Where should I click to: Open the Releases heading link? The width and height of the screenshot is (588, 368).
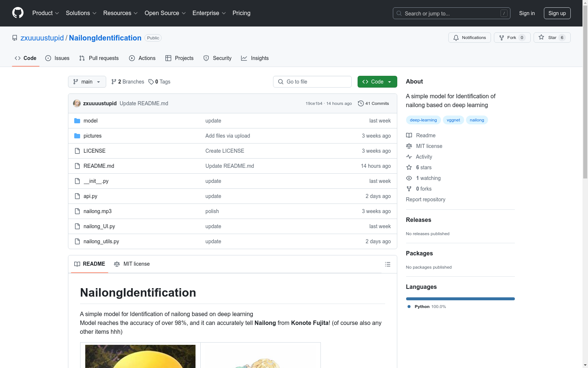coord(419,220)
